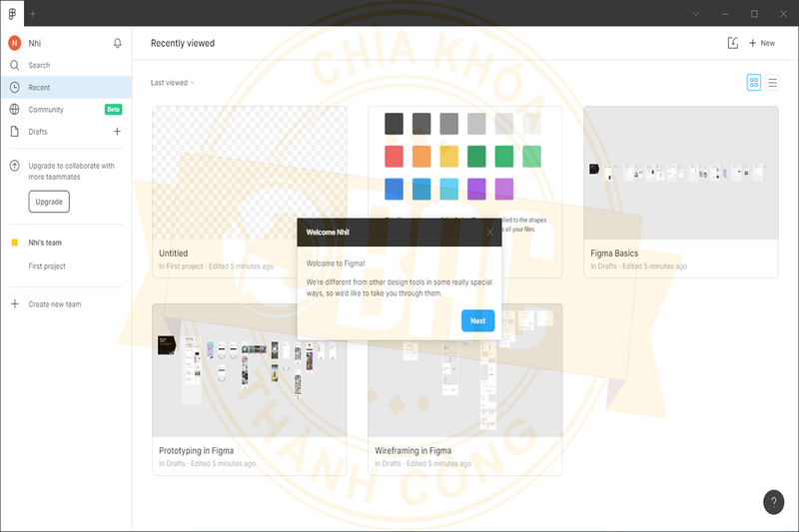The image size is (799, 532).
Task: Open a new tab with the plus icon
Action: point(33,14)
